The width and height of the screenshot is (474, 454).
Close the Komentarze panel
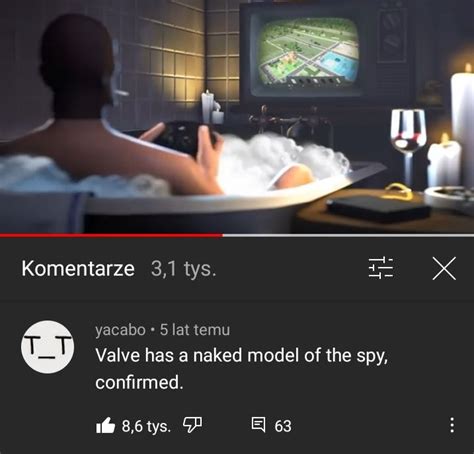(x=444, y=268)
